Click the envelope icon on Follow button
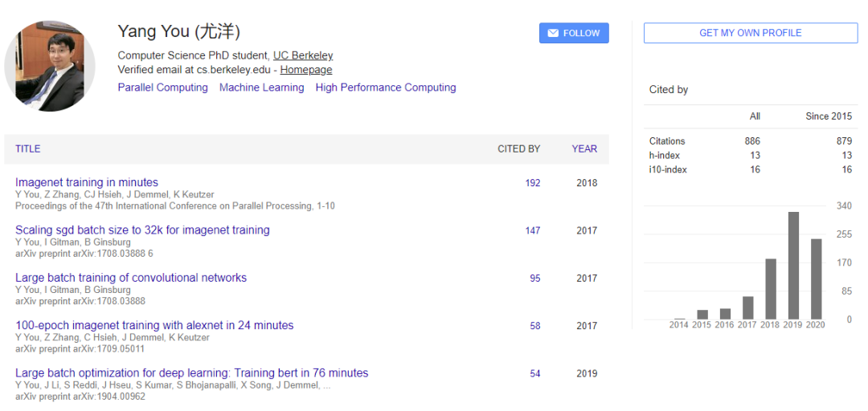 [x=553, y=33]
